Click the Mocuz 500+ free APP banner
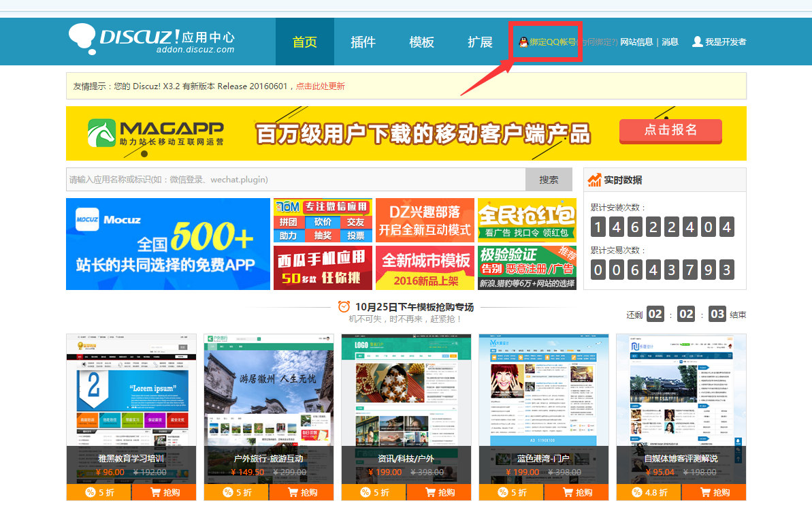Image resolution: width=812 pixels, height=516 pixels. point(168,244)
